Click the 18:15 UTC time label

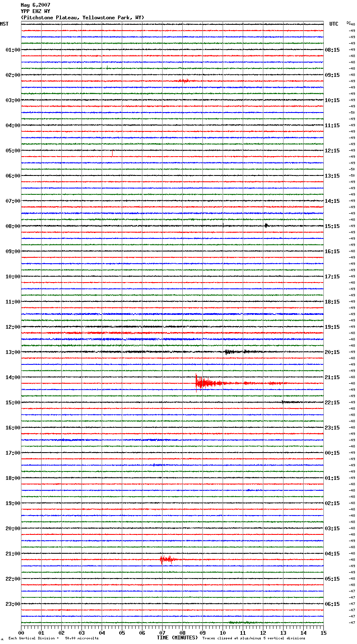pos(332,302)
